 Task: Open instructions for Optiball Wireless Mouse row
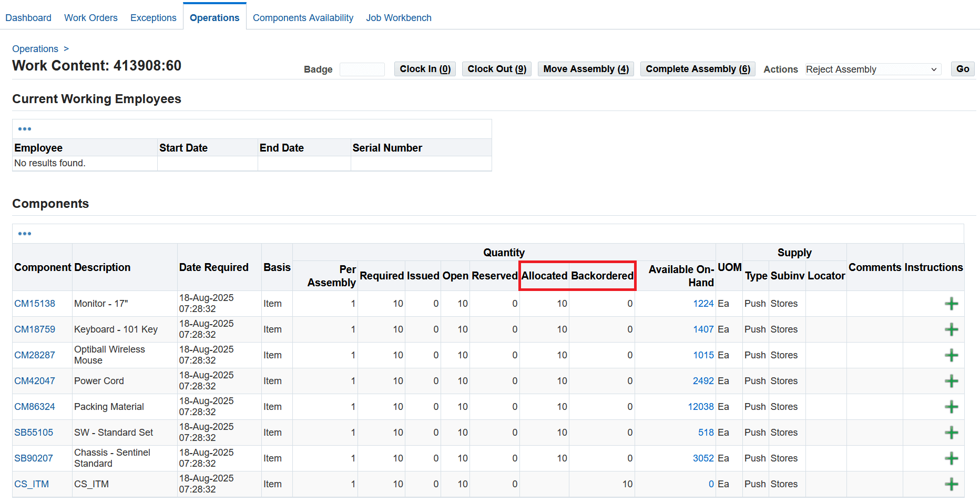952,355
